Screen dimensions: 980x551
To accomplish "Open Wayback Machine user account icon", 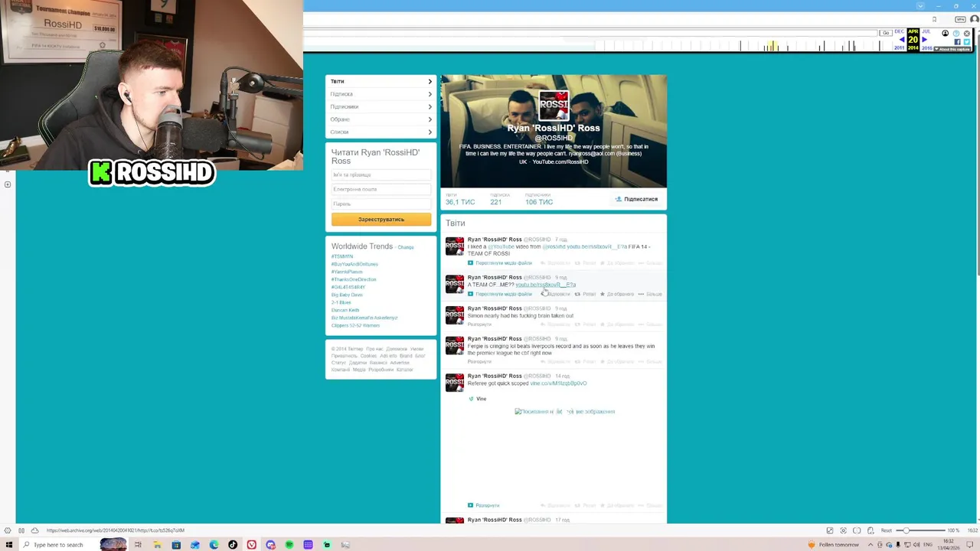I will (946, 33).
